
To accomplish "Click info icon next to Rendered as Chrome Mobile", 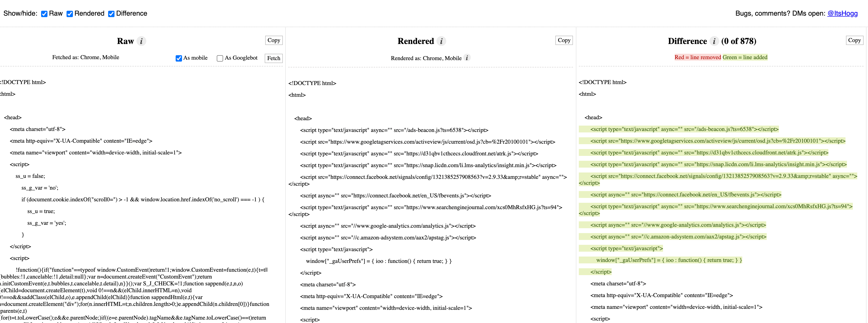I will click(467, 58).
